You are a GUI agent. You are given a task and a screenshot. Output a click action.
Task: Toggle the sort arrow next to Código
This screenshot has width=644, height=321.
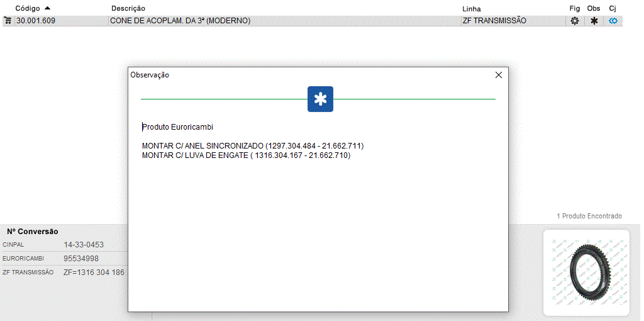[x=47, y=8]
